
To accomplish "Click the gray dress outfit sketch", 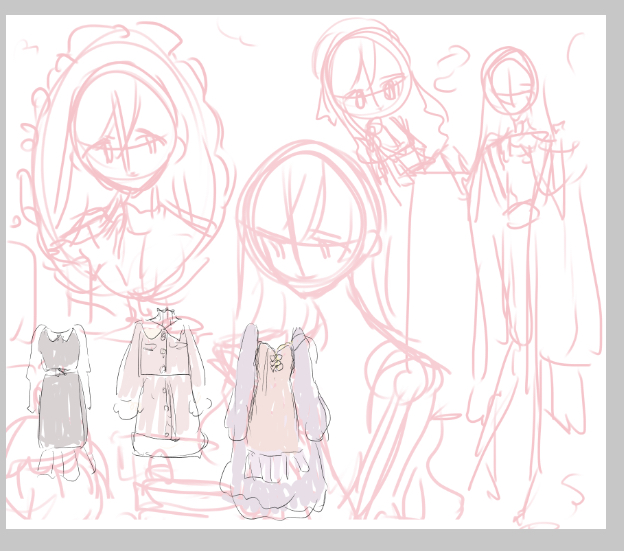I will pos(59,400).
